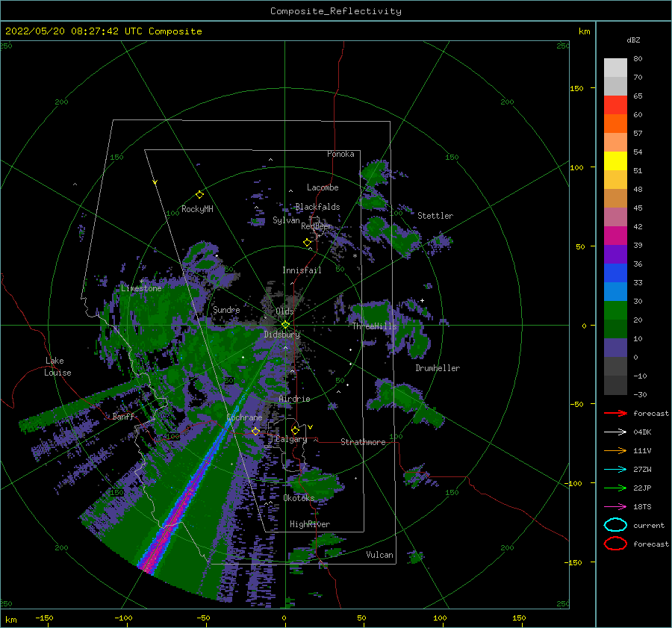
Task: Click the ThreeHills label on the map
Action: pos(375,326)
